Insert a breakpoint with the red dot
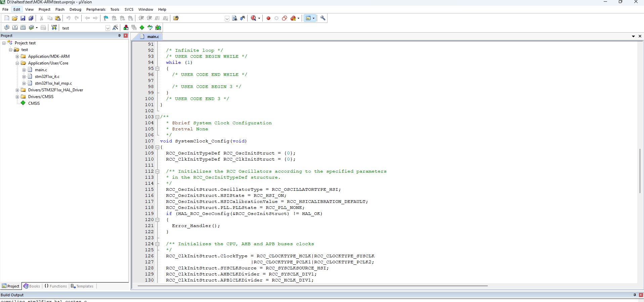This screenshot has width=644, height=302. [268, 18]
